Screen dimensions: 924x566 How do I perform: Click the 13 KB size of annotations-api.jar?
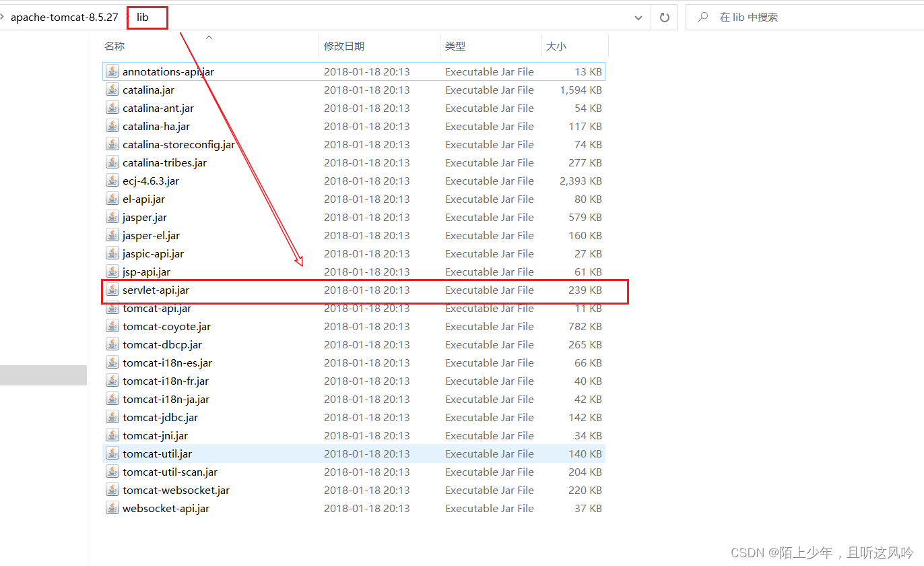click(588, 71)
